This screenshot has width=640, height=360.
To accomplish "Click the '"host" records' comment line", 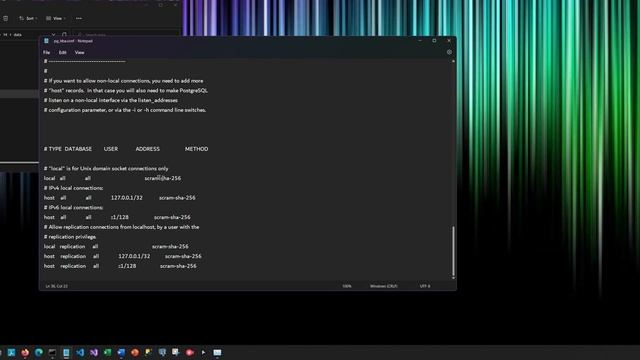I will tap(126, 91).
